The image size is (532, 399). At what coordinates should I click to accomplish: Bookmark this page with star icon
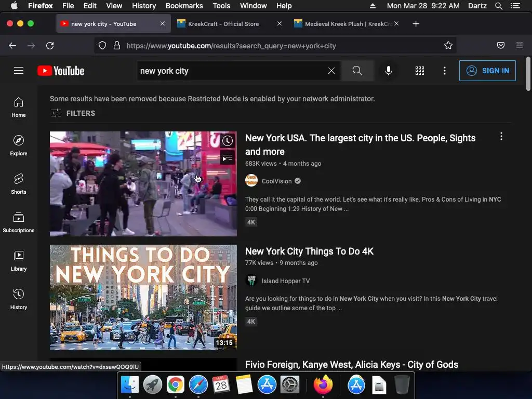coord(448,46)
